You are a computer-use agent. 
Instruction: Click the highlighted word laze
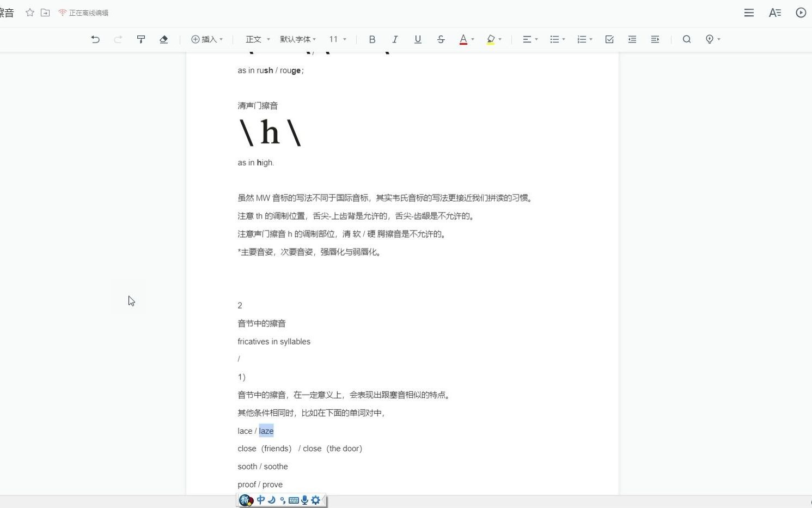pos(266,431)
